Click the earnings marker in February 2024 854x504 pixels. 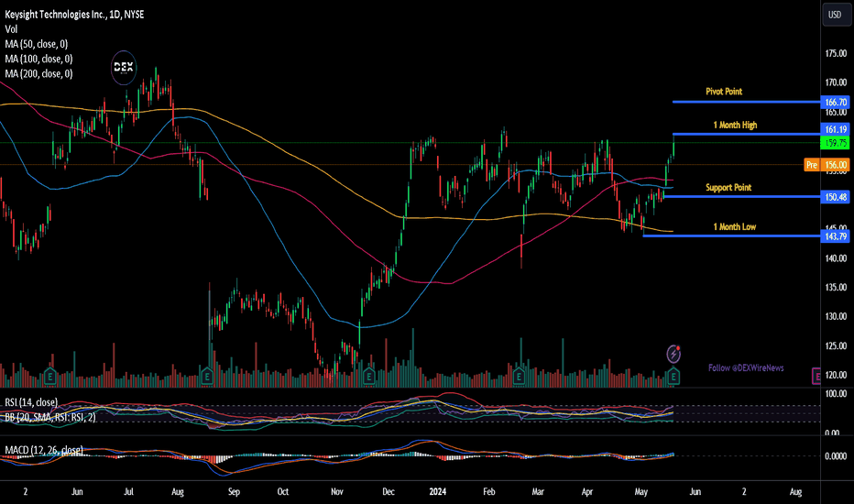(x=519, y=376)
